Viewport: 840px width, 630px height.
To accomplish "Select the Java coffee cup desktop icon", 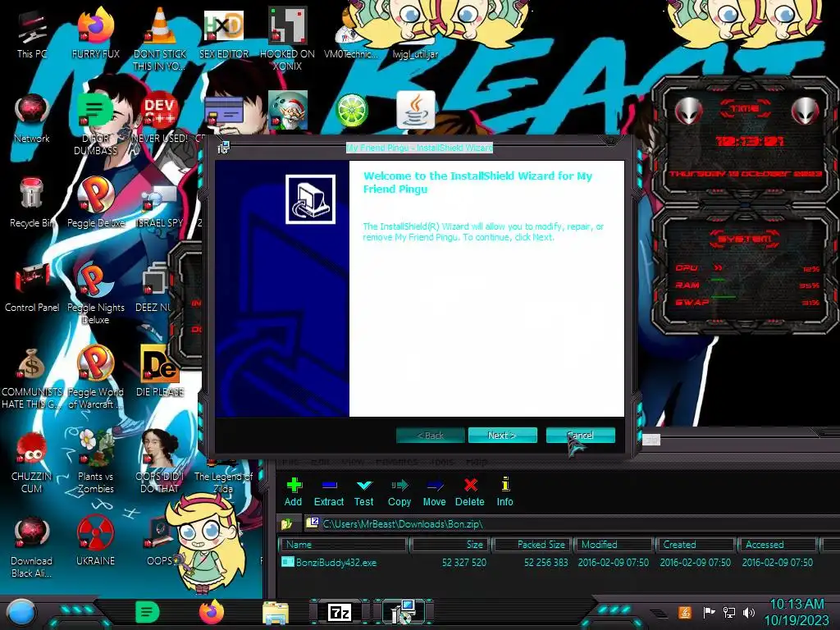I will (x=416, y=111).
